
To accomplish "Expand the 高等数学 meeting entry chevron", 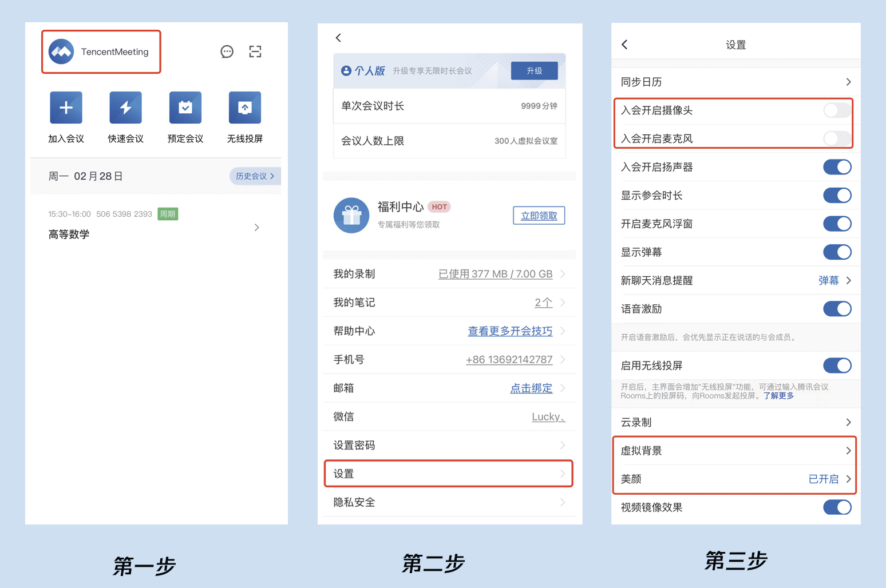I will click(x=256, y=228).
